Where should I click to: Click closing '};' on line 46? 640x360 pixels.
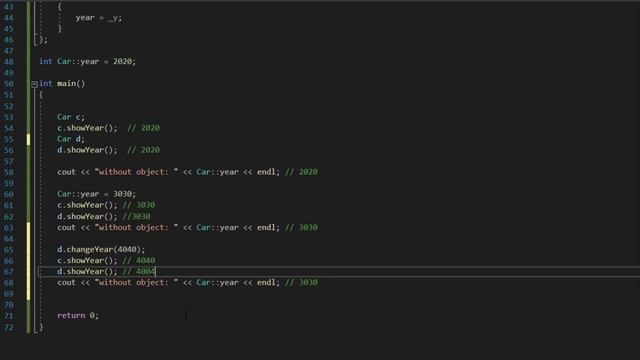[43, 40]
